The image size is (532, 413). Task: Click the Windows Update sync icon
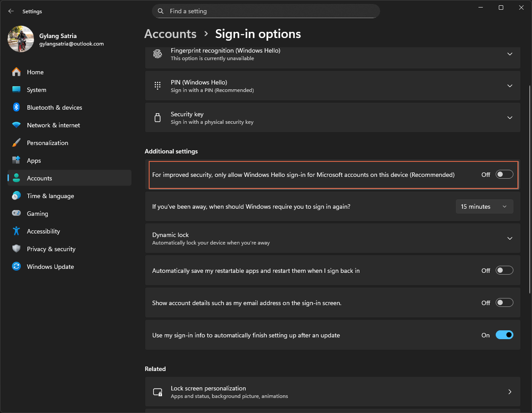(16, 267)
